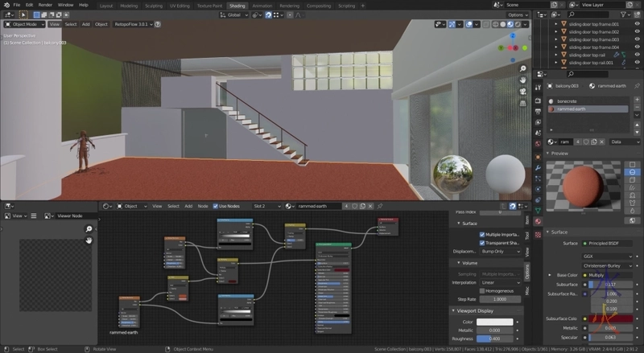Switch to the Texture Paint workspace tab

coord(208,5)
